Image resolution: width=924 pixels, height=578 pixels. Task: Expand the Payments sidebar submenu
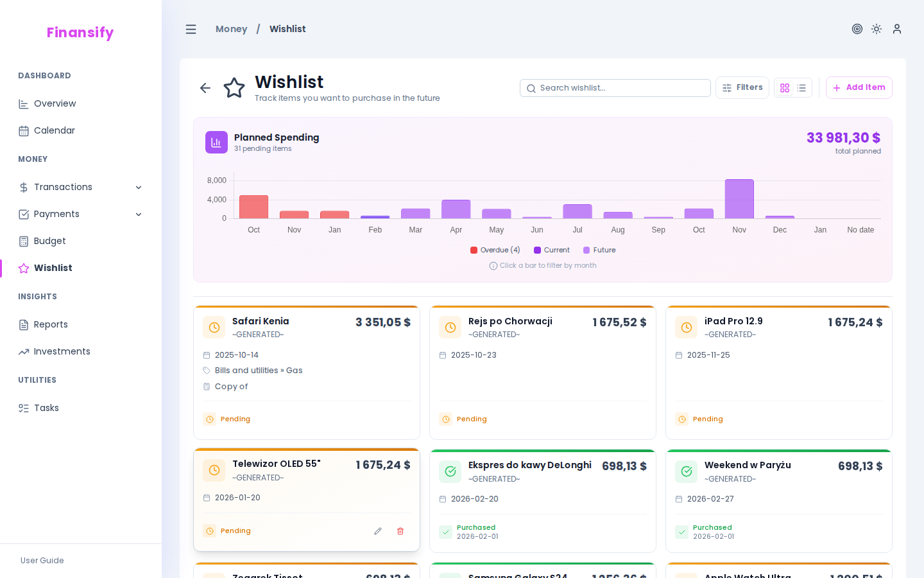tap(139, 215)
